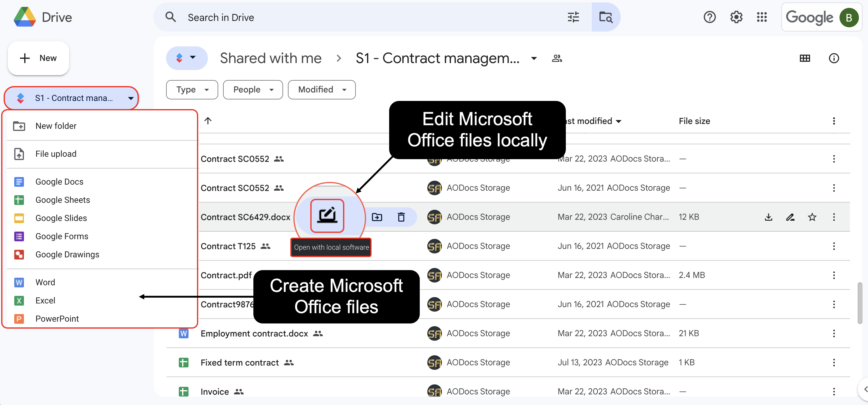
Task: Click the Word icon of Employment contract.docx
Action: [x=183, y=333]
